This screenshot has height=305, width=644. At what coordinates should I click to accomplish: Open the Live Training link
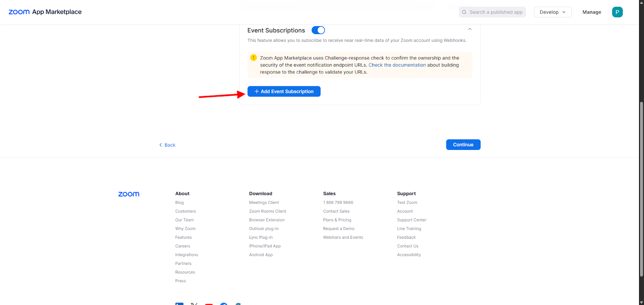pos(409,229)
